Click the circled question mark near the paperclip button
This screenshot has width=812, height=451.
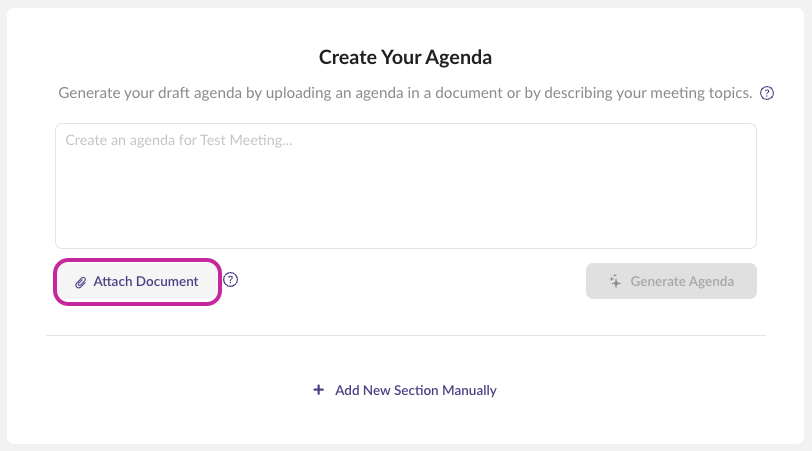[230, 280]
